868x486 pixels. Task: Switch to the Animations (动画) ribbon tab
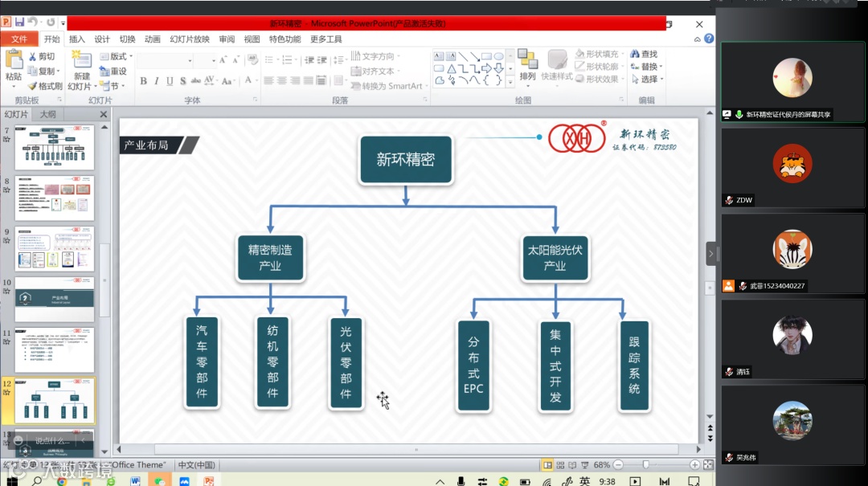tap(152, 39)
